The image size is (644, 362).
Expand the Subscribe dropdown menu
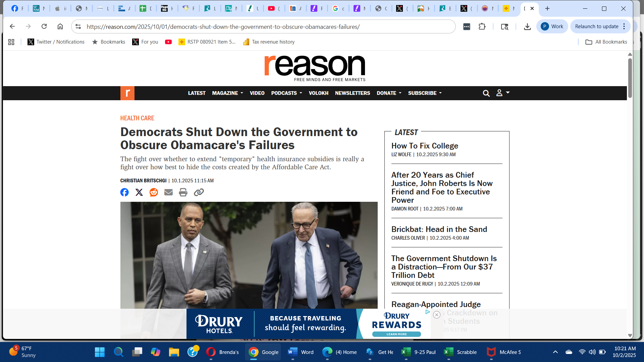click(425, 93)
